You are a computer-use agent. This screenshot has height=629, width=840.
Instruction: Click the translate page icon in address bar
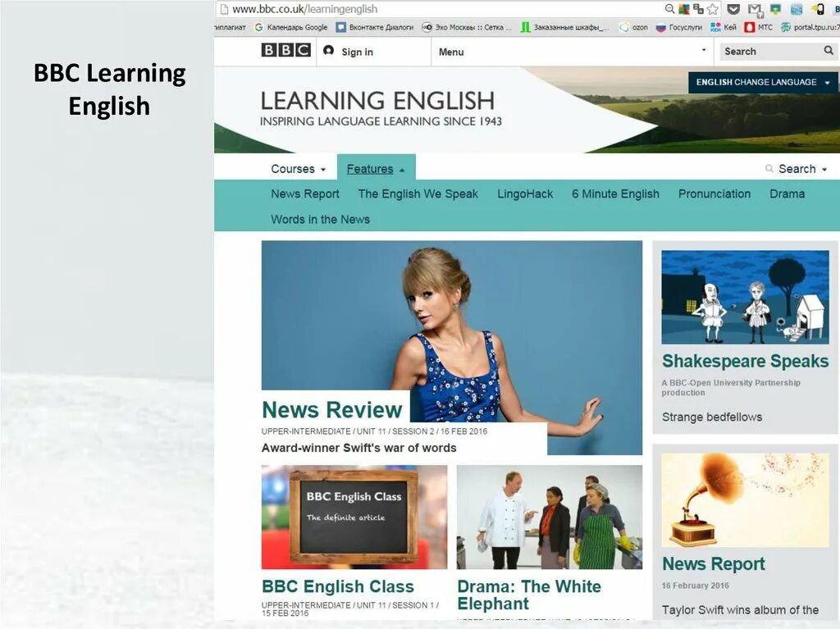coord(698,8)
